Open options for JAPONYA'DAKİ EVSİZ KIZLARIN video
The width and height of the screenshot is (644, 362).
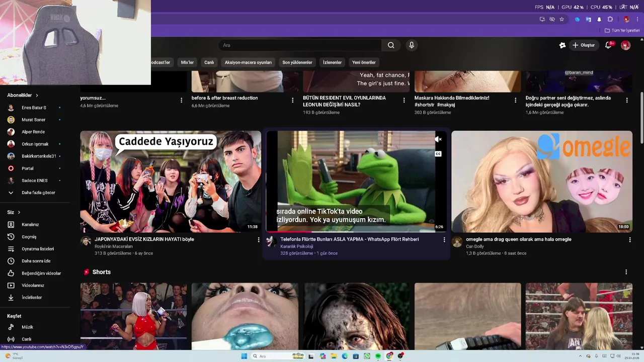[259, 240]
